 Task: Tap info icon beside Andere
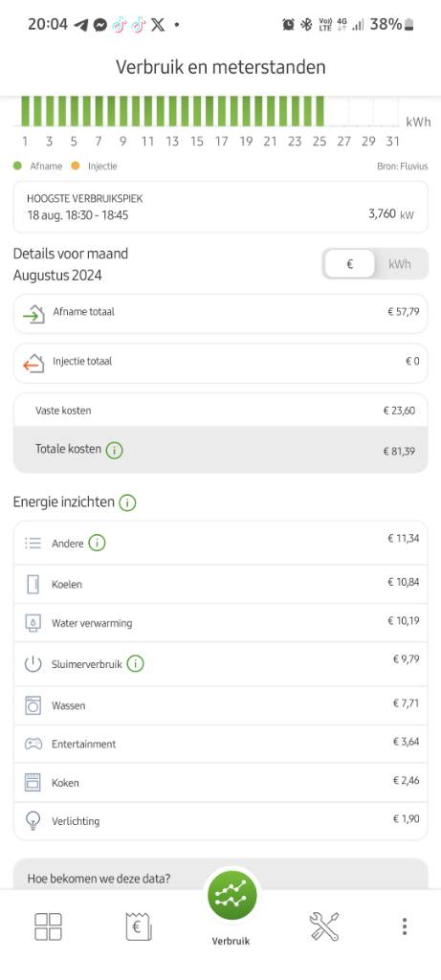pos(97,544)
